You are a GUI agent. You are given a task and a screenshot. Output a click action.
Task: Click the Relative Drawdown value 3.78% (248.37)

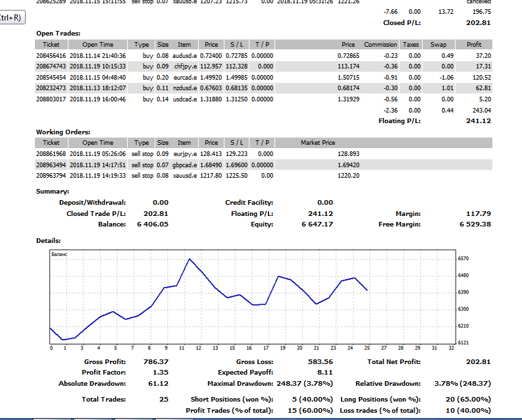462,383
